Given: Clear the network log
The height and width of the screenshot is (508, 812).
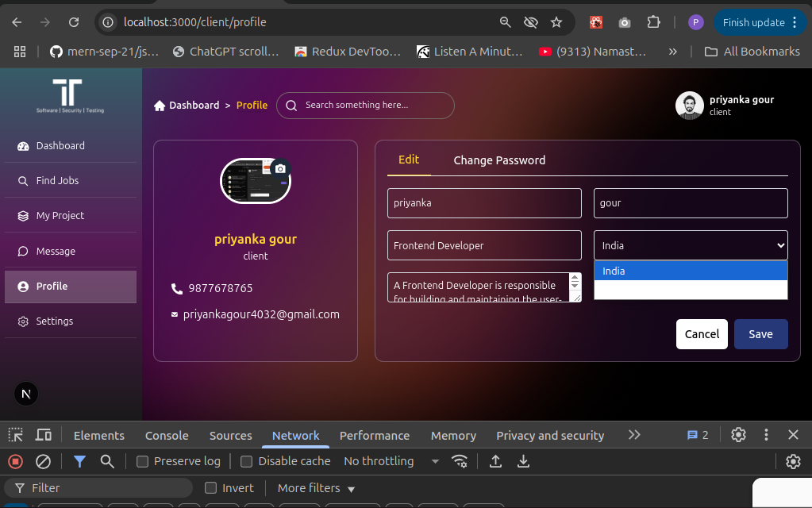Looking at the screenshot, I should 44,461.
